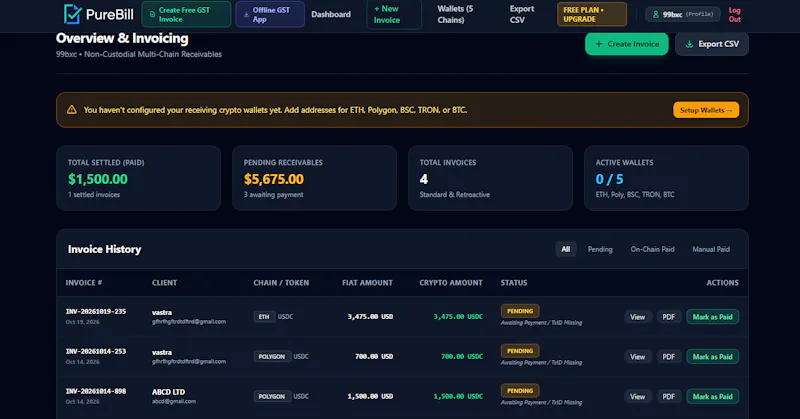Viewport: 800px width, 419px height.
Task: Filter invoice history by Manual Paid
Action: point(711,249)
